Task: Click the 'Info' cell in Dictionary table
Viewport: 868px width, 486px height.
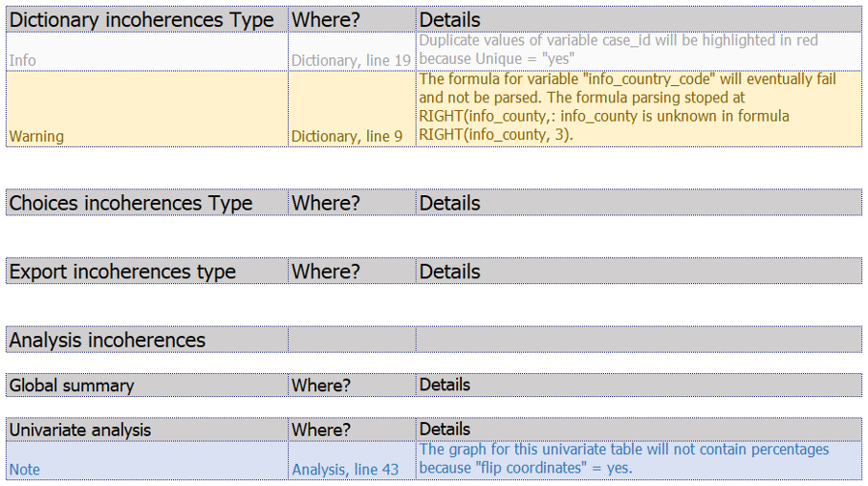Action: pyautogui.click(x=147, y=52)
